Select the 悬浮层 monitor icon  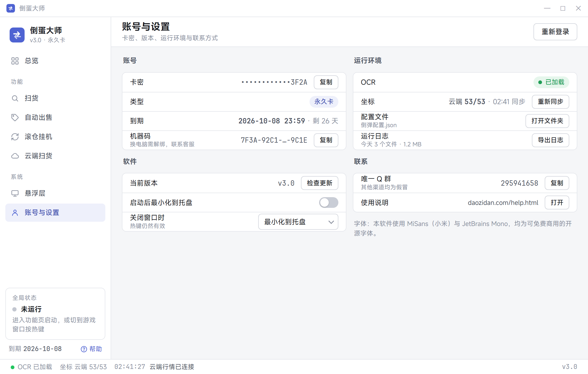pos(15,193)
